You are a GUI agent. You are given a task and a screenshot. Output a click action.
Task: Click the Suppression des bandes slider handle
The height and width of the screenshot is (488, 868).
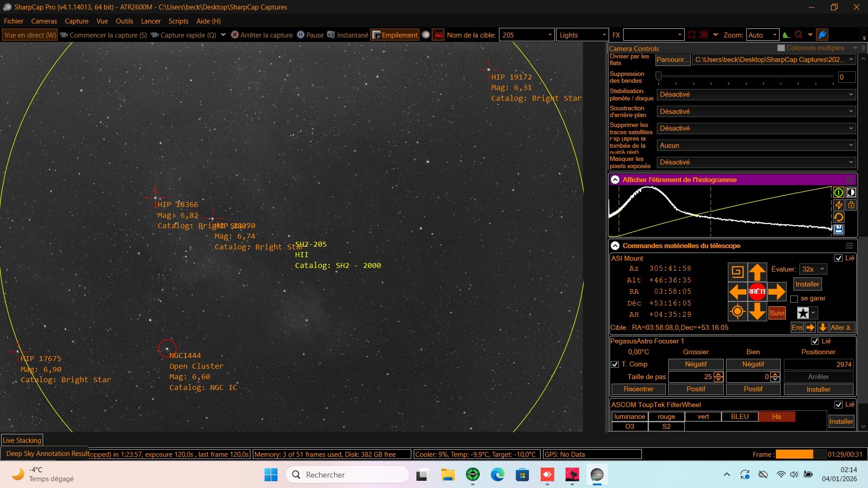click(659, 75)
